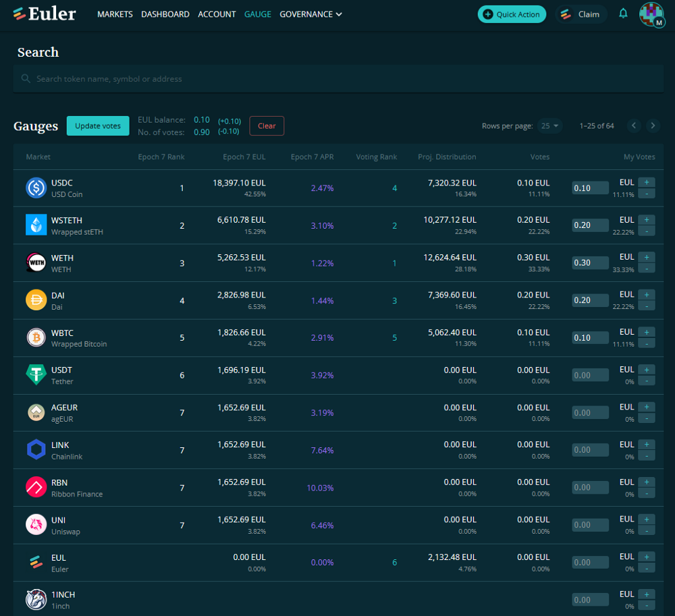This screenshot has height=616, width=675.
Task: Open the Dashboard page
Action: [165, 14]
